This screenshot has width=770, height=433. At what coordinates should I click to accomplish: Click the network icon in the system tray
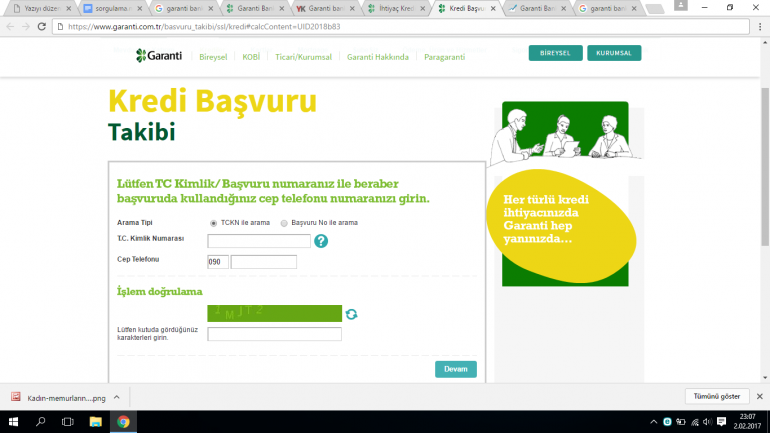coord(694,422)
